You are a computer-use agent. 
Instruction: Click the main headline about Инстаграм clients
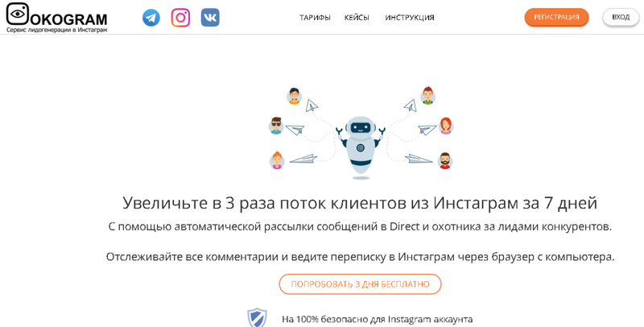point(360,203)
